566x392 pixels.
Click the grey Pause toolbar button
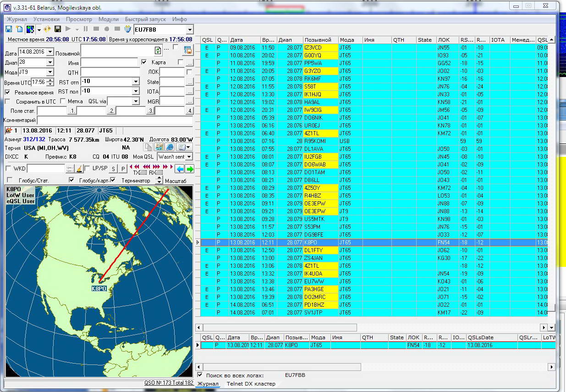[x=86, y=29]
